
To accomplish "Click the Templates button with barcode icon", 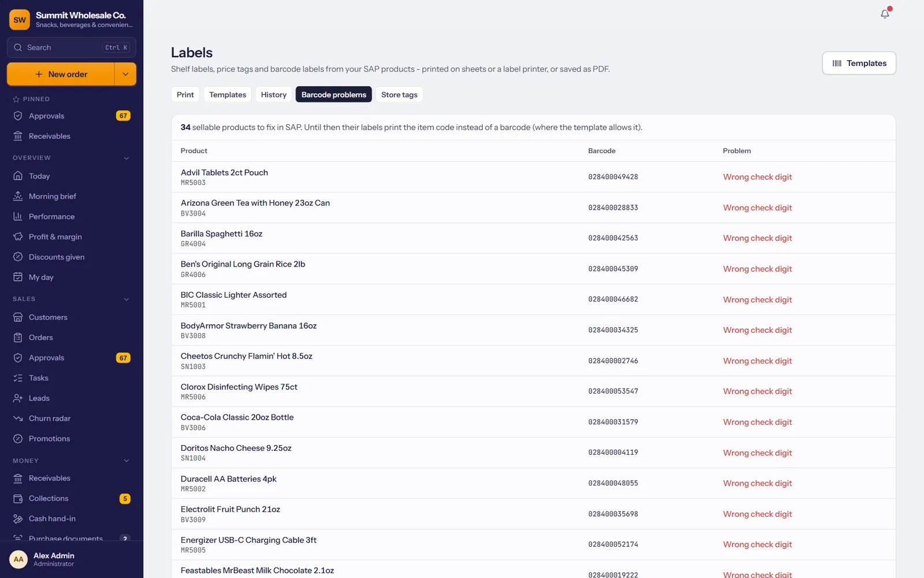I will coord(859,63).
